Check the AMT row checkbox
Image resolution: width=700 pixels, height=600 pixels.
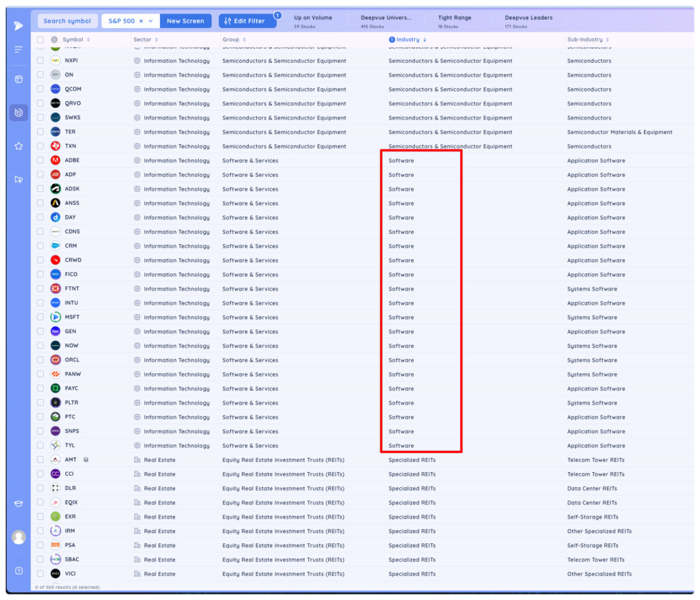point(40,459)
